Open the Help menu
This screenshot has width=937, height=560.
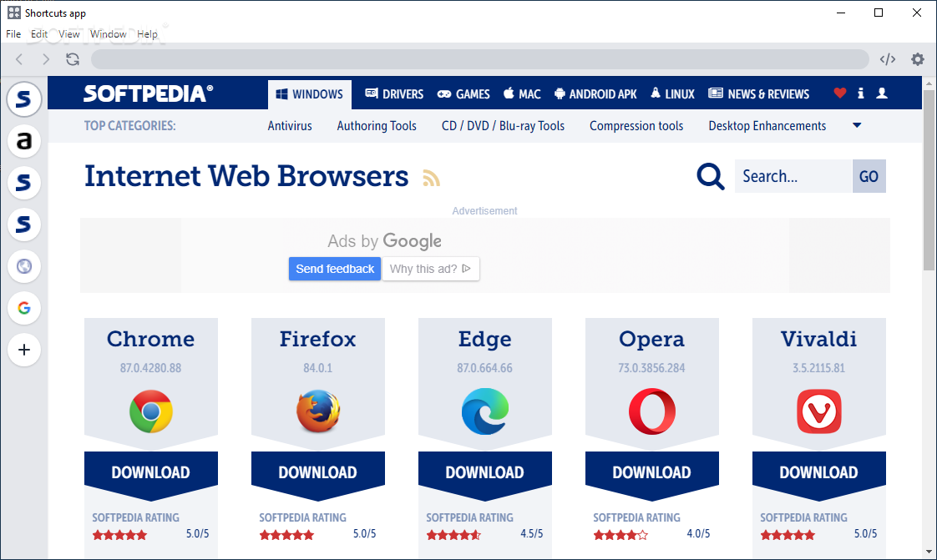point(147,34)
